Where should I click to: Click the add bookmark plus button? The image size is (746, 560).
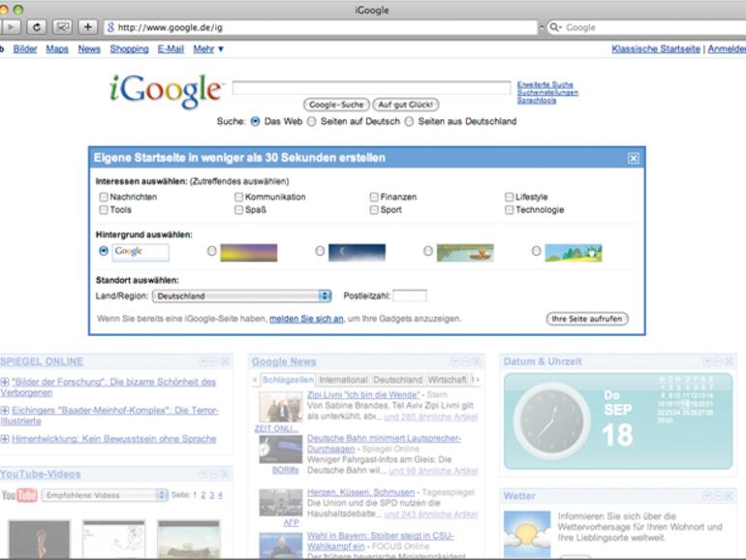(87, 27)
